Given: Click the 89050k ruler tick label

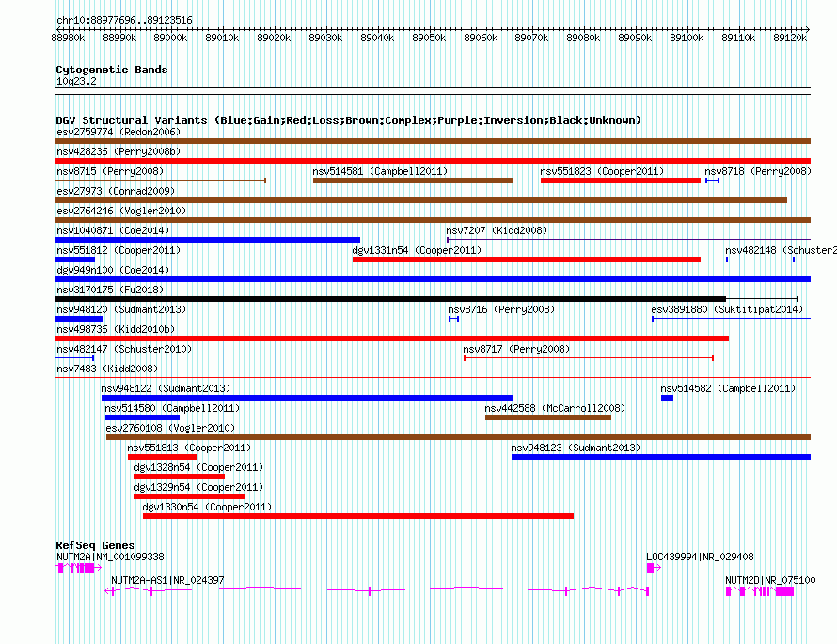Looking at the screenshot, I should pos(429,38).
